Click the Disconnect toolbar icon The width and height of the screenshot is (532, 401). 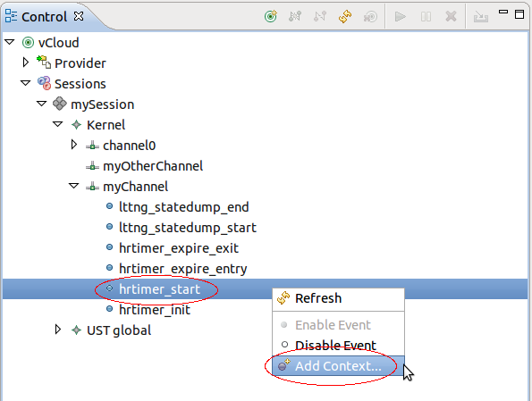point(320,16)
